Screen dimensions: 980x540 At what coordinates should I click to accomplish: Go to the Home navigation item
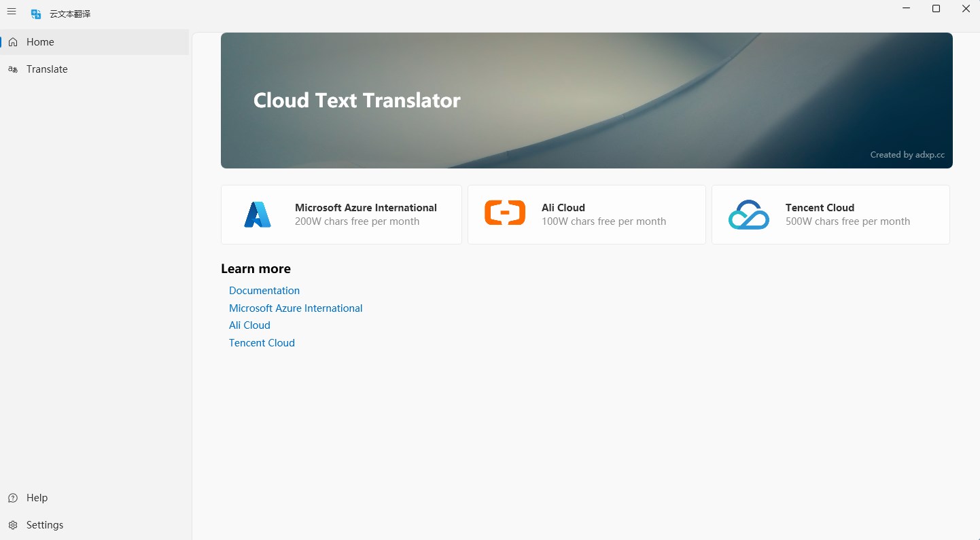(x=95, y=42)
